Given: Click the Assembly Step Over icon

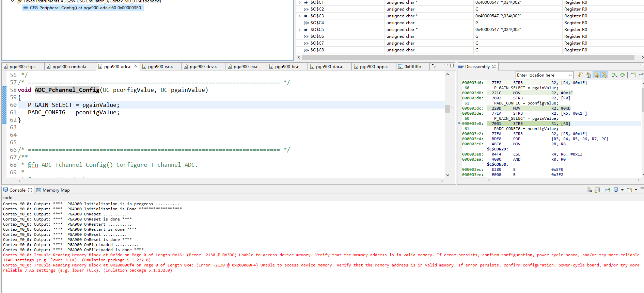Looking at the screenshot, I should click(x=623, y=75).
